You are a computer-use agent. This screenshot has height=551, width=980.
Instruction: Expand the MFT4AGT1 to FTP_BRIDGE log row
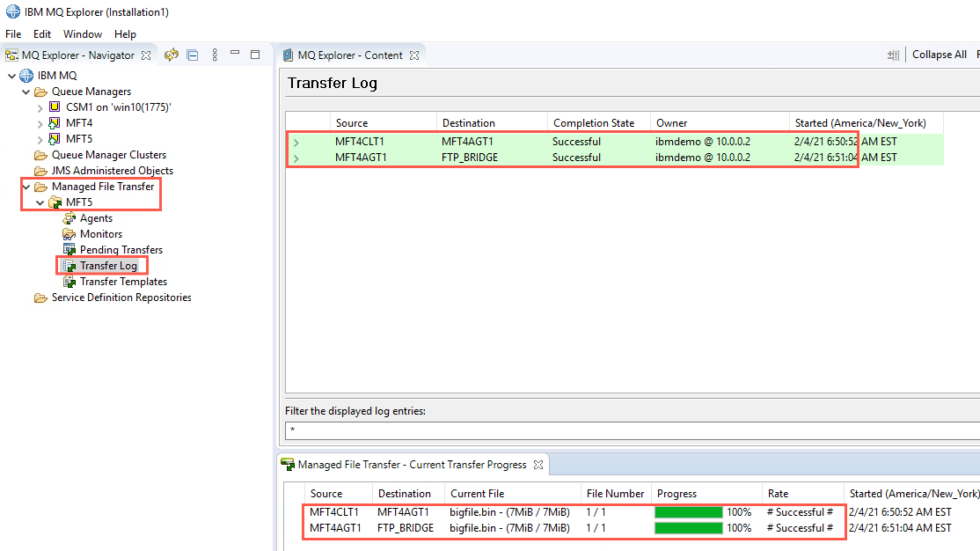(296, 158)
